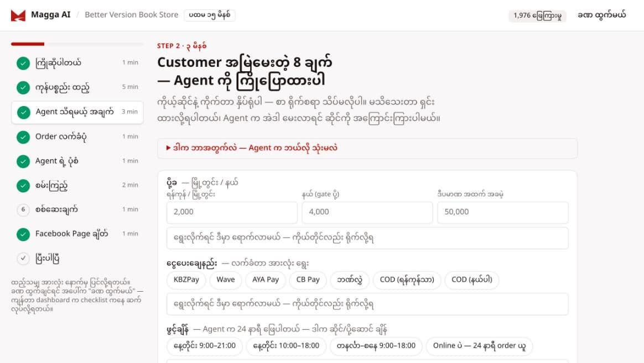Open the Order step in the sidebar
The height and width of the screenshot is (363, 644).
77,136
